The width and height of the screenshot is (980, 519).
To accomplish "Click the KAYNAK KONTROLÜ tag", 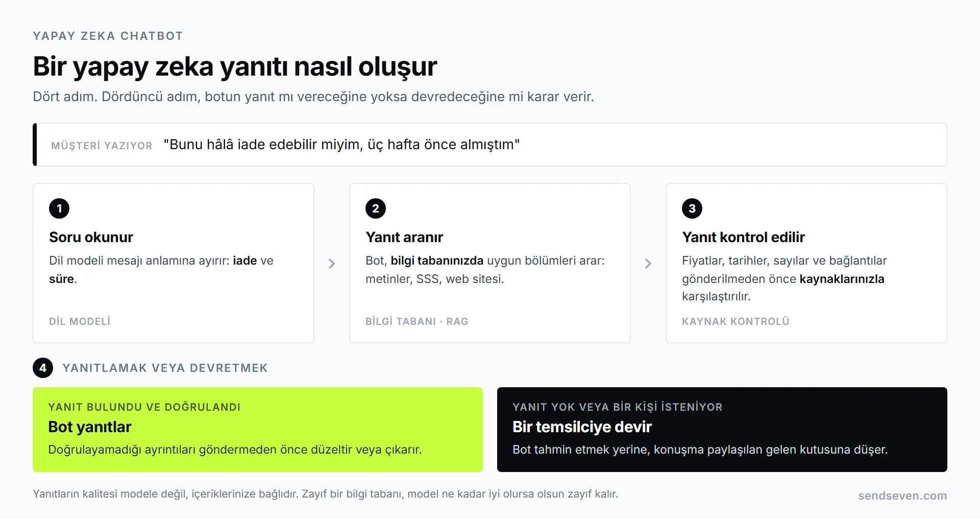I will [x=736, y=321].
